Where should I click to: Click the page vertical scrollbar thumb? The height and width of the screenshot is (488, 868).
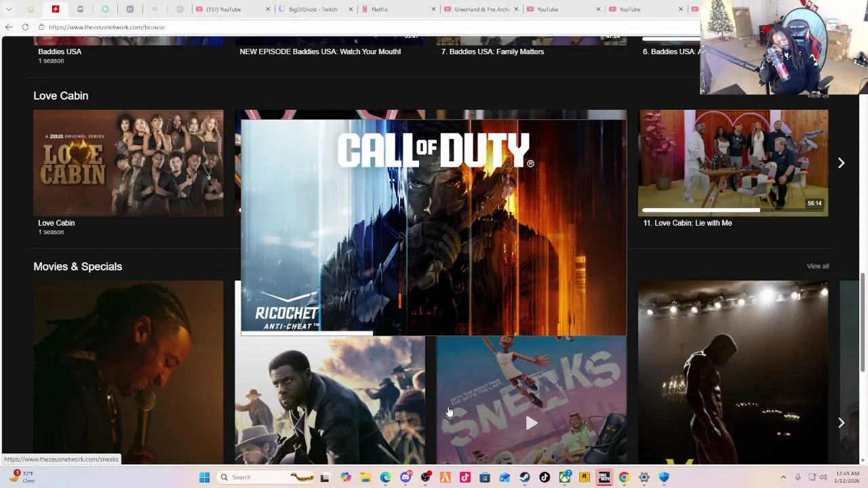pos(863,323)
